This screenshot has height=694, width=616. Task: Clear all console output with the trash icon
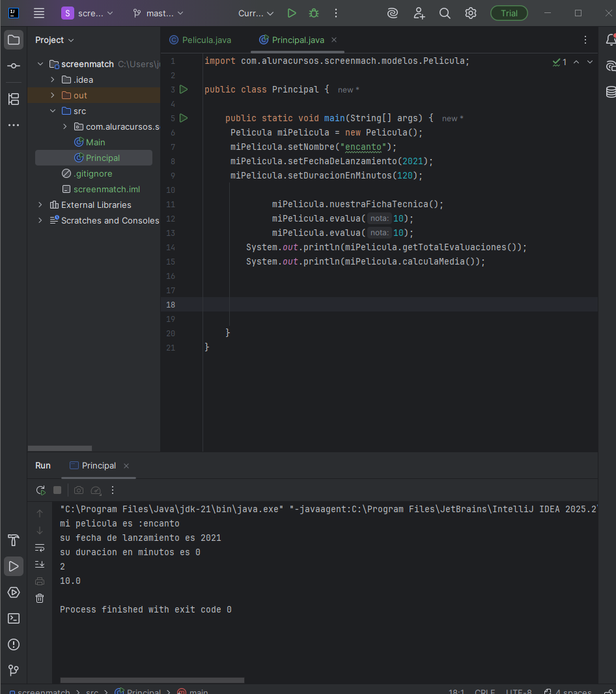tap(40, 598)
